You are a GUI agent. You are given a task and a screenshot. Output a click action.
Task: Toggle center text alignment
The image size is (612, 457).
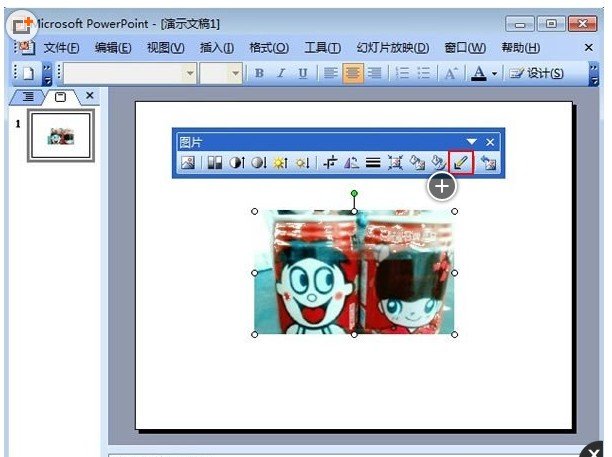(353, 73)
